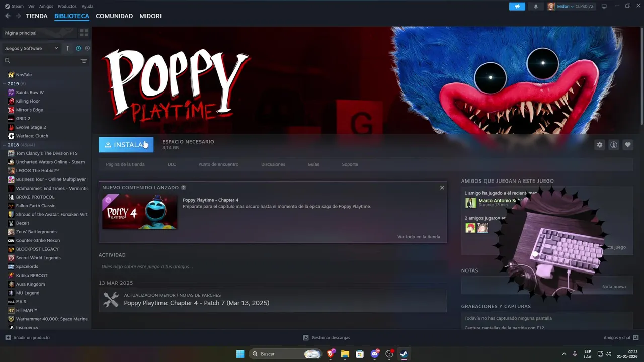Open Punto de encuentro link
The height and width of the screenshot is (362, 644).
218,164
